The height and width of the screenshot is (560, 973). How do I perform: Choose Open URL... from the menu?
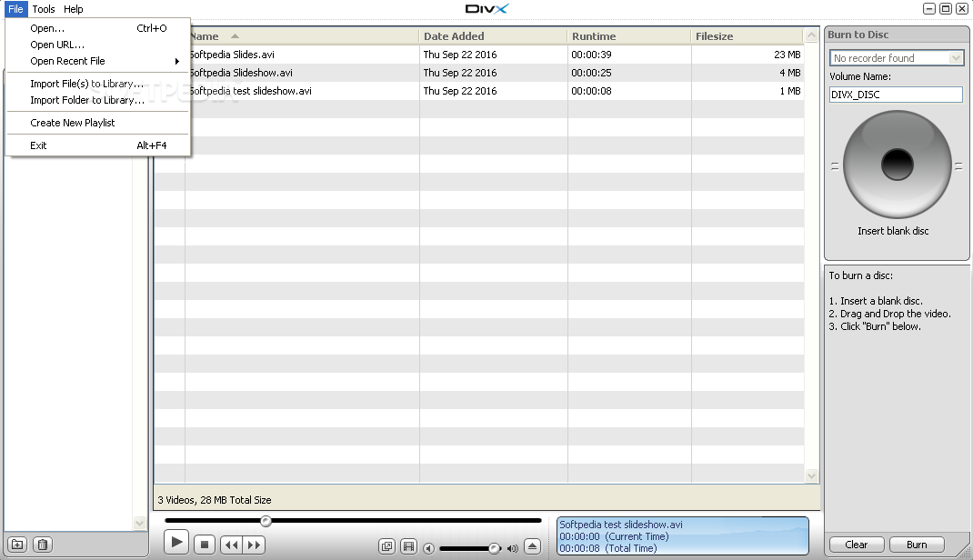98,45
